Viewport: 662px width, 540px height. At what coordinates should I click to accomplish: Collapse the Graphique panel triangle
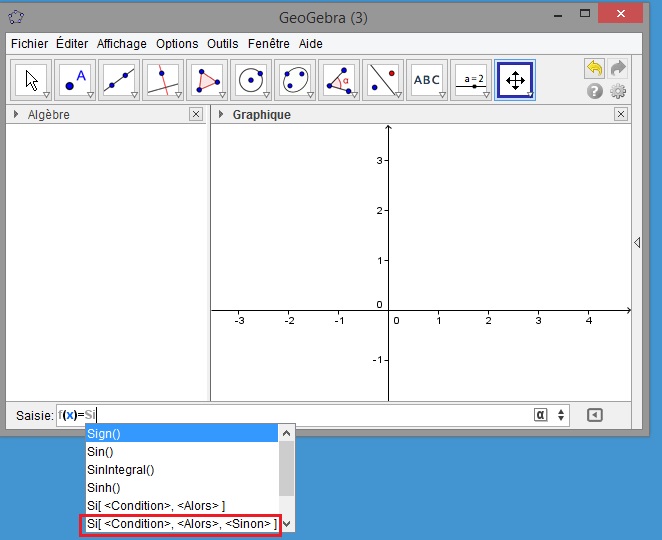click(221, 115)
